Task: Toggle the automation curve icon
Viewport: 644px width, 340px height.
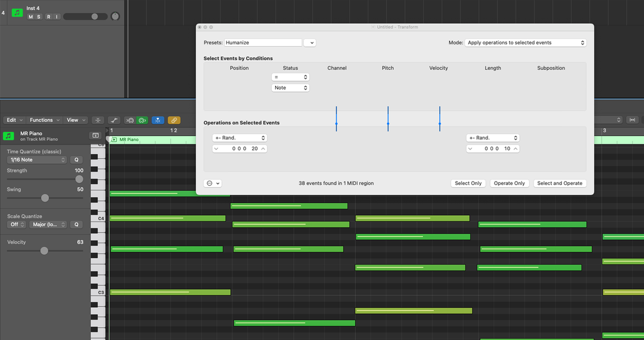Action: [x=113, y=120]
